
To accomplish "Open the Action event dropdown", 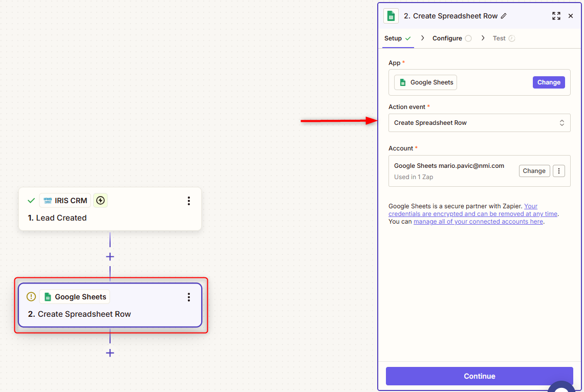I will (x=479, y=123).
